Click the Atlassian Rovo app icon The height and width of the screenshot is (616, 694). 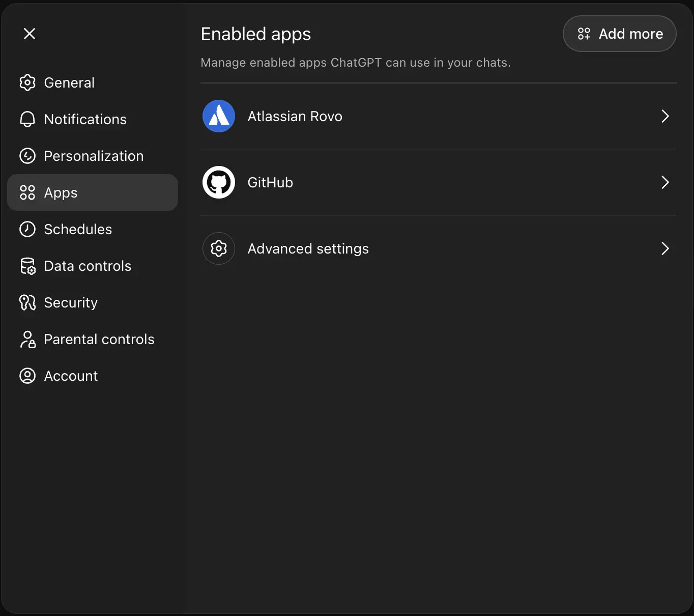coord(218,116)
